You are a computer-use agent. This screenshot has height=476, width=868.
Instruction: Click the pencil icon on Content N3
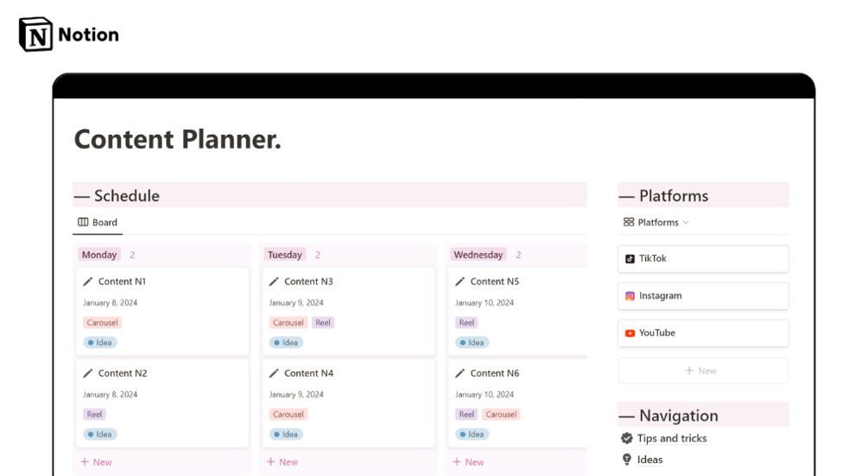[x=274, y=282]
